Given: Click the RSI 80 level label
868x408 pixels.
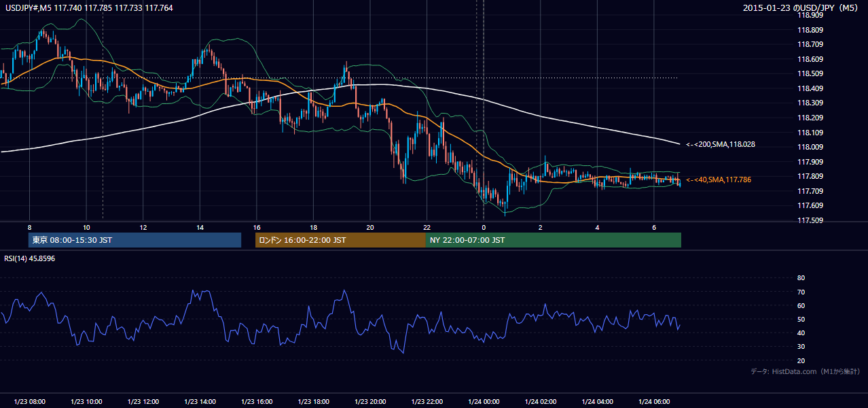Looking at the screenshot, I should click(x=801, y=278).
